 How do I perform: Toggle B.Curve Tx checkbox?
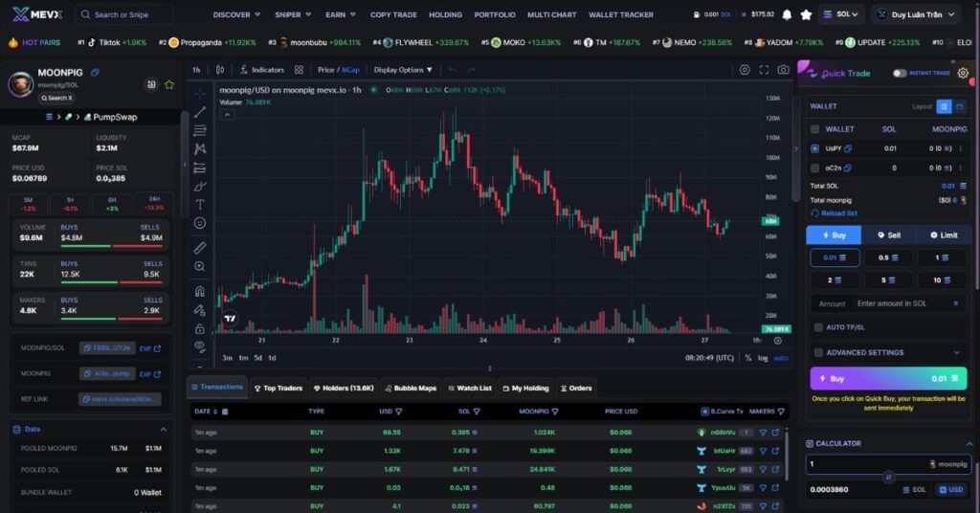coord(705,412)
